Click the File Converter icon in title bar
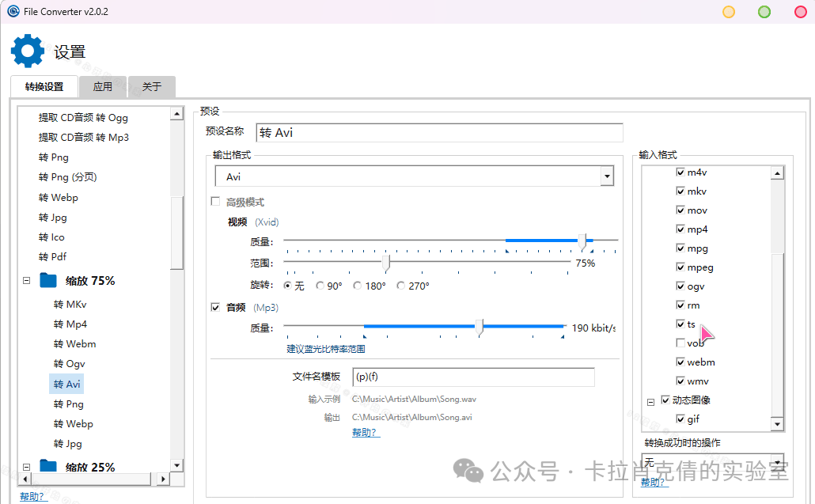This screenshot has width=815, height=504. pos(12,12)
